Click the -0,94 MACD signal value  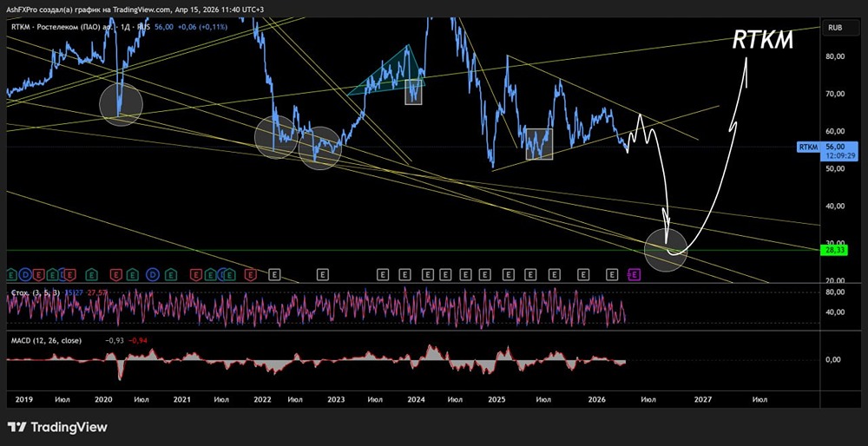click(138, 341)
